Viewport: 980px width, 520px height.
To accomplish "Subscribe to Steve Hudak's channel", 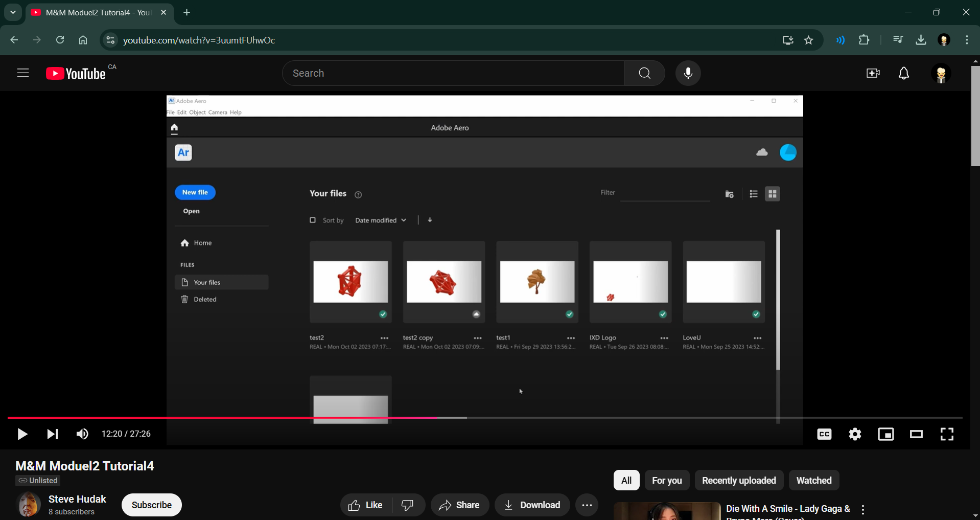I will pos(151,505).
